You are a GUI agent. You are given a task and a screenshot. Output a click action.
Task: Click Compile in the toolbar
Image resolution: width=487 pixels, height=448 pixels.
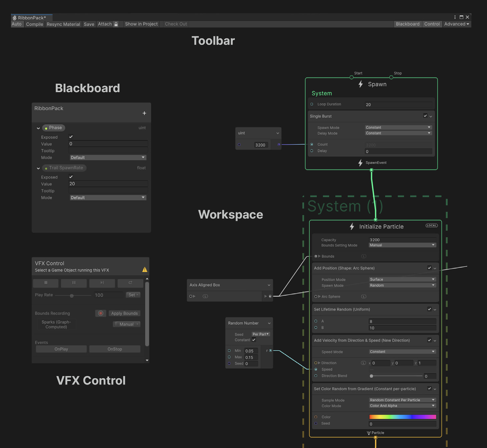click(x=34, y=24)
